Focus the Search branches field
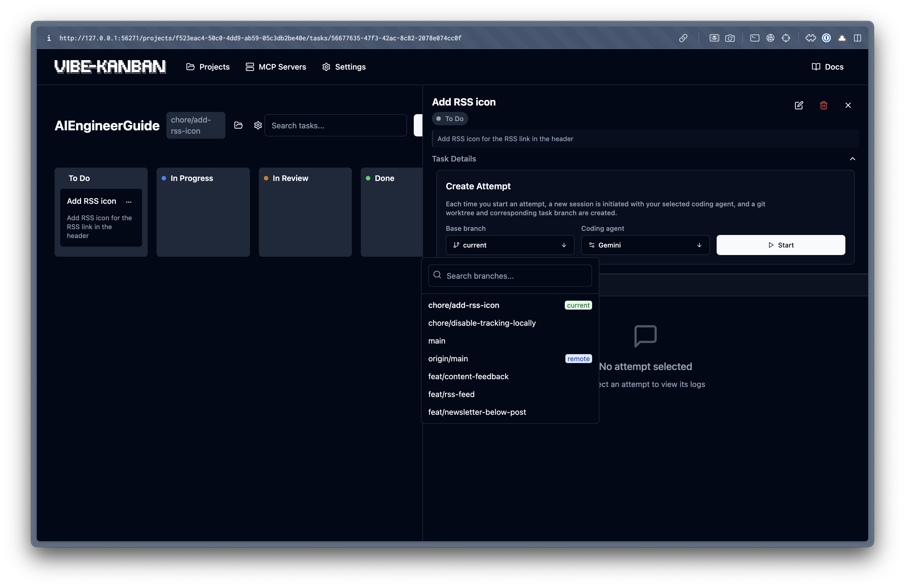 pos(510,276)
